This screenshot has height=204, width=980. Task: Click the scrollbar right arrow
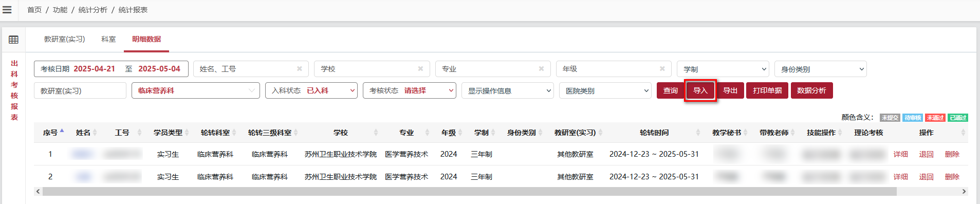(964, 192)
